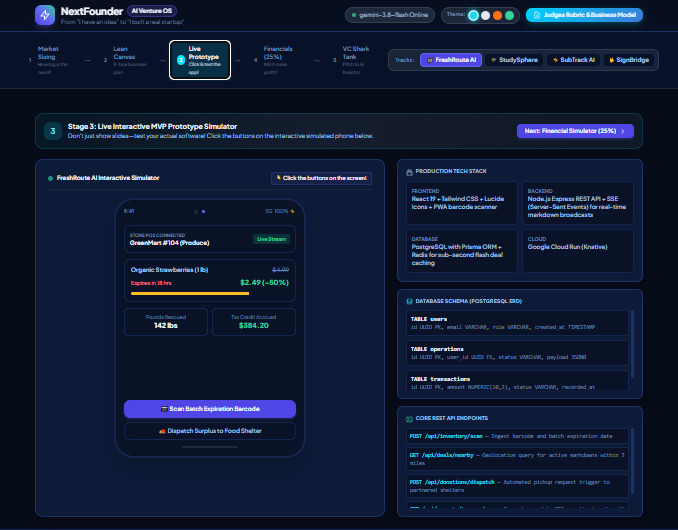Click the battery charging bolt in phone status bar
Screen dimensions: 678x530
pyautogui.click(x=293, y=211)
